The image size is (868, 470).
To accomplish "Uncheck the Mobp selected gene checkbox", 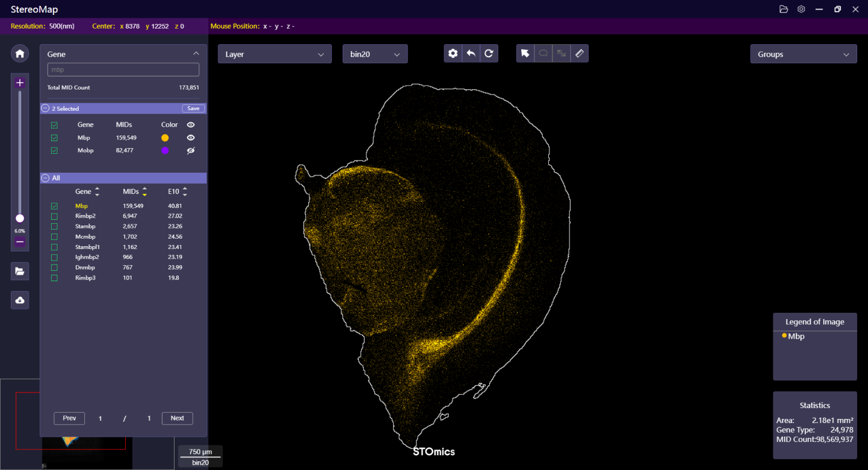I will pos(55,150).
